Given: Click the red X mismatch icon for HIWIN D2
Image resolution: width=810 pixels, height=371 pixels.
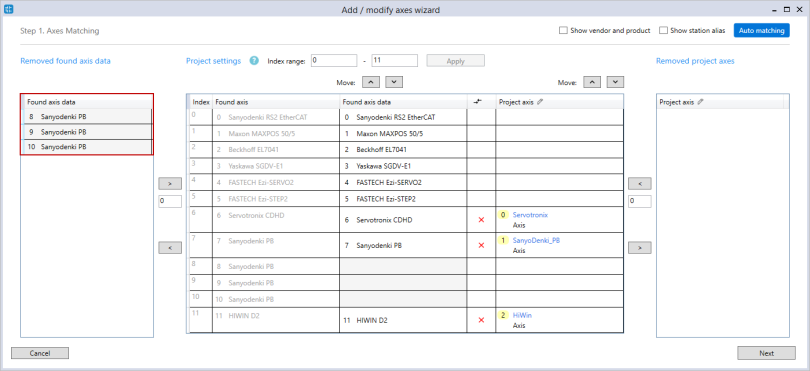Looking at the screenshot, I should point(481,320).
